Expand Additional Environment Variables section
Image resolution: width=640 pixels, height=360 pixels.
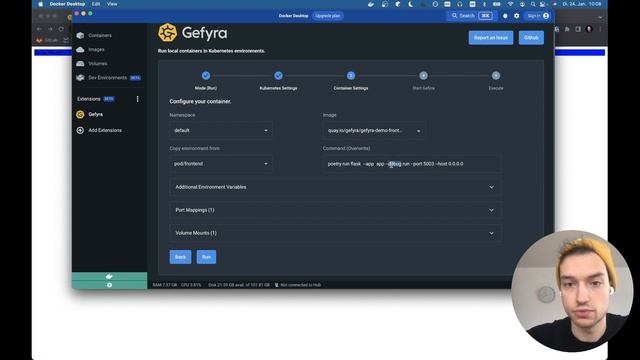click(335, 187)
